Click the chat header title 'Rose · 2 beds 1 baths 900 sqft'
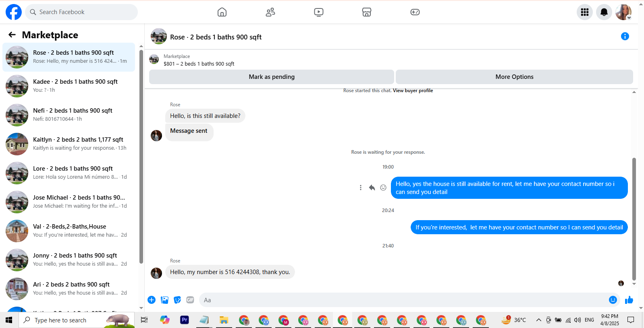The width and height of the screenshot is (644, 328). point(216,37)
